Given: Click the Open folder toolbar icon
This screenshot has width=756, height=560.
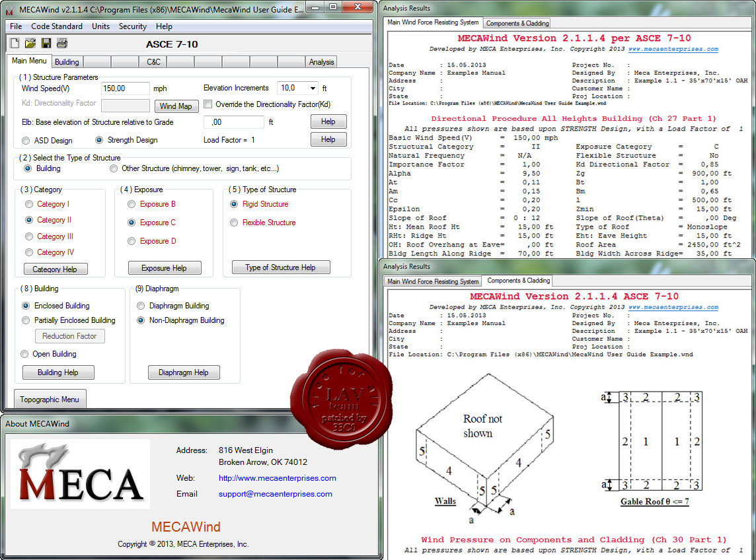Looking at the screenshot, I should click(x=30, y=44).
